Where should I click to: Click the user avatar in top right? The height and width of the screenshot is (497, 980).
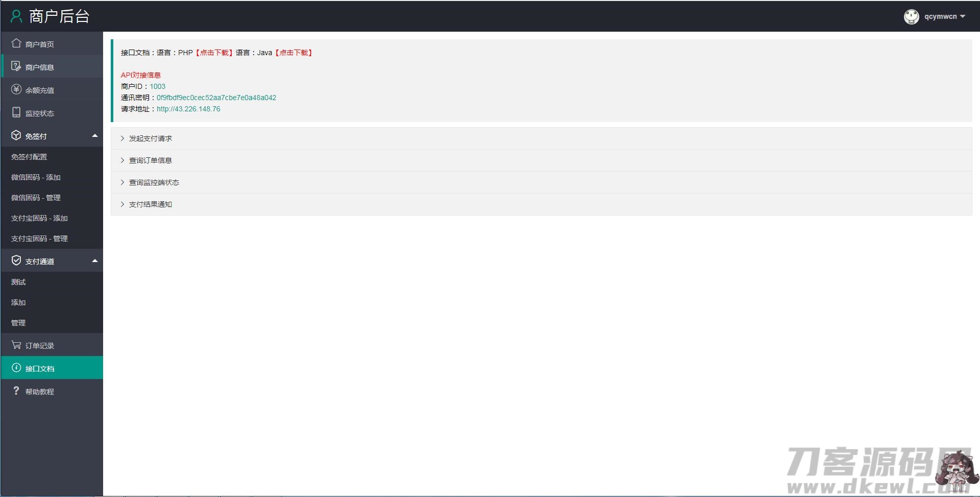coord(911,17)
